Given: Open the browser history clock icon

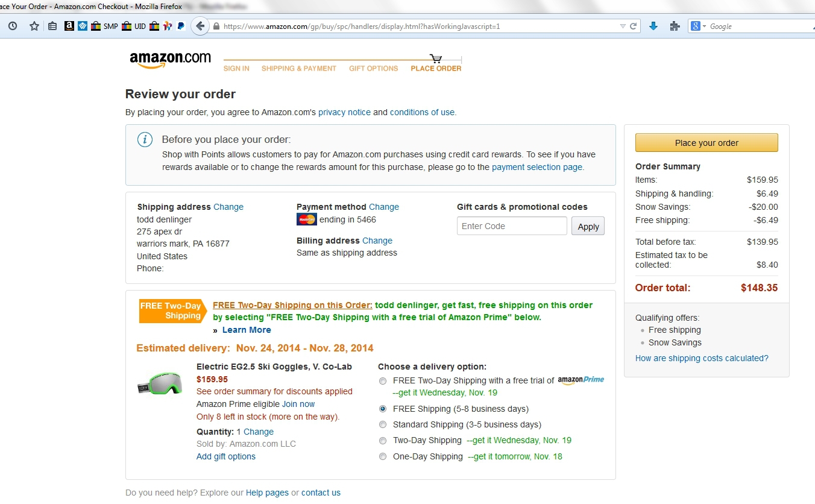Looking at the screenshot, I should 13,26.
